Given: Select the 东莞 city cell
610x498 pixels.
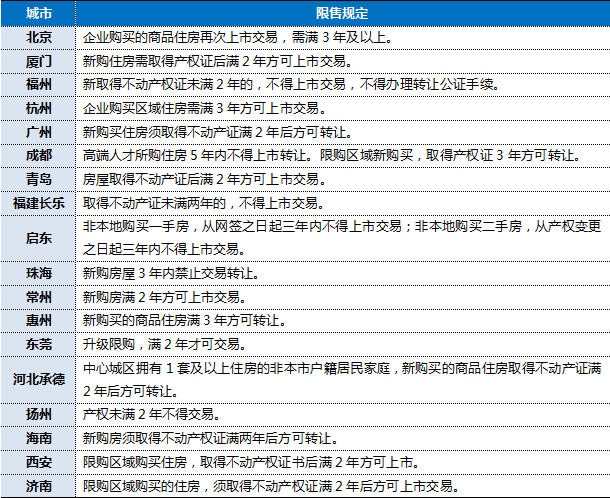Looking at the screenshot, I should (39, 344).
